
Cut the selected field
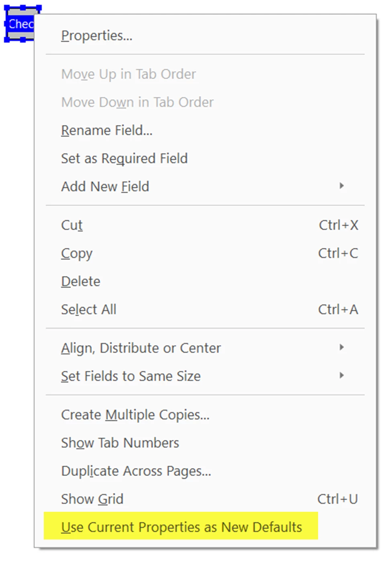pos(205,225)
